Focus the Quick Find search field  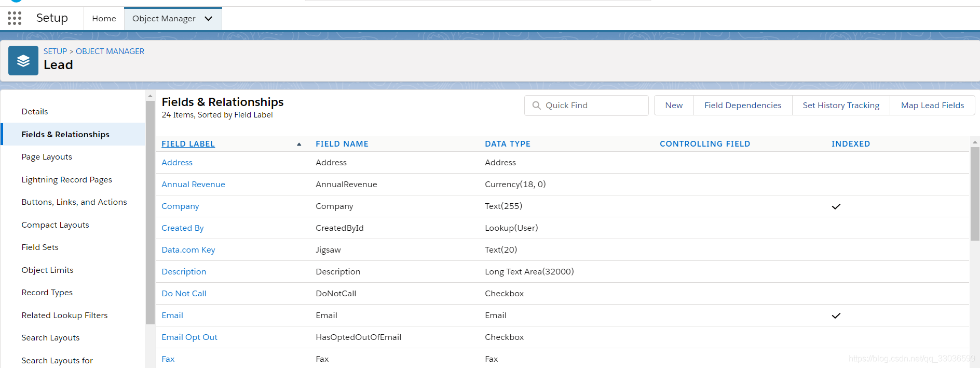pos(587,106)
